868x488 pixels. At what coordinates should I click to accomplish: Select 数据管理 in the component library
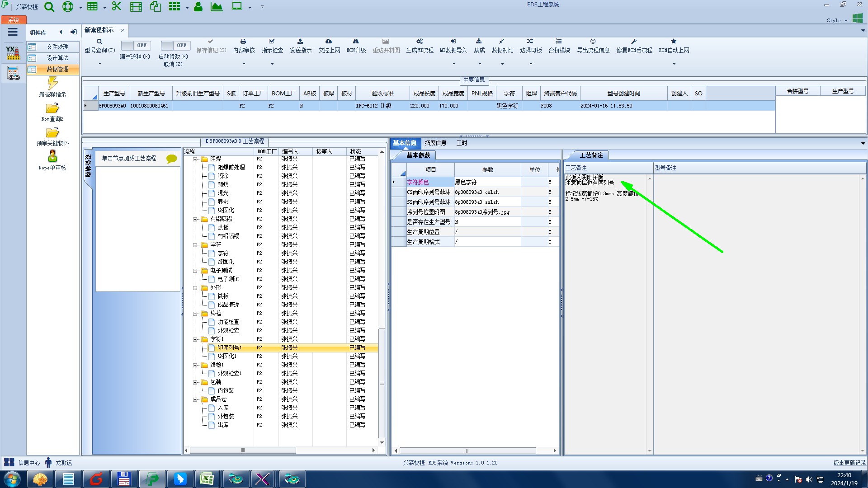[57, 69]
